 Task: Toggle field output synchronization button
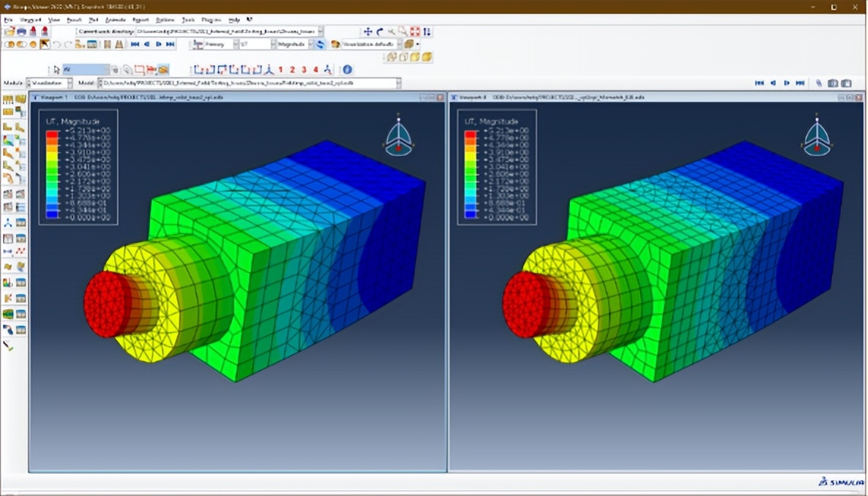[321, 45]
